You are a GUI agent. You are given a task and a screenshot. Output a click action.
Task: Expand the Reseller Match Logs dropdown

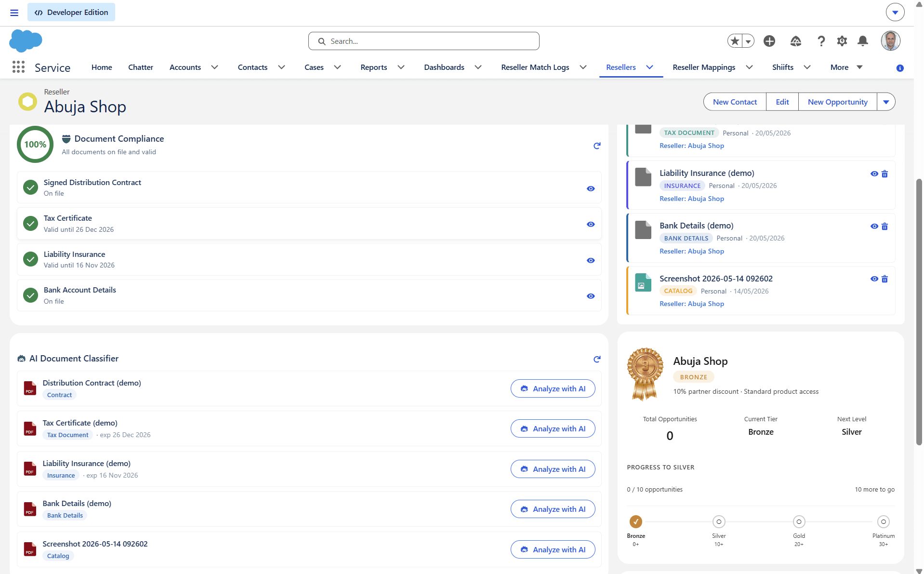pyautogui.click(x=583, y=67)
